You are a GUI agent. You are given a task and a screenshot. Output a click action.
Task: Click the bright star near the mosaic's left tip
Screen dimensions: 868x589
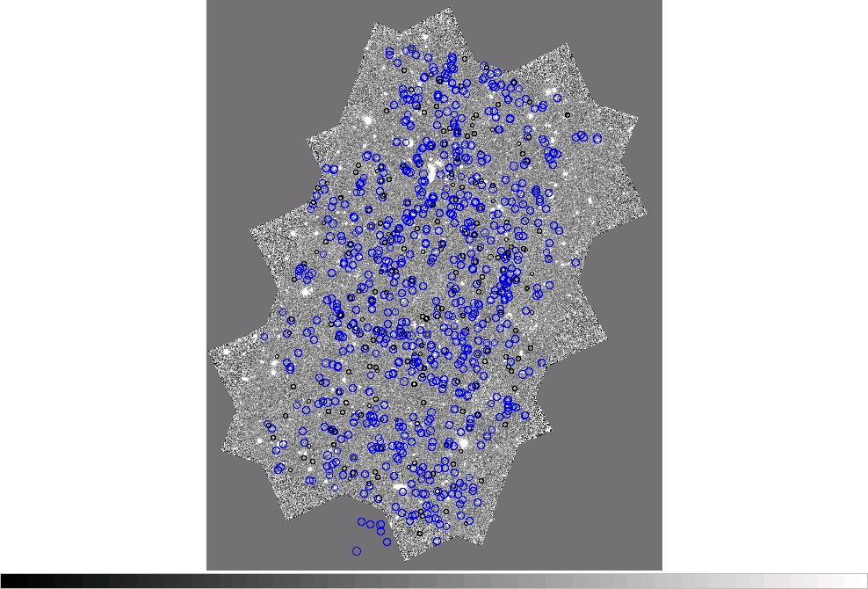[x=227, y=352]
